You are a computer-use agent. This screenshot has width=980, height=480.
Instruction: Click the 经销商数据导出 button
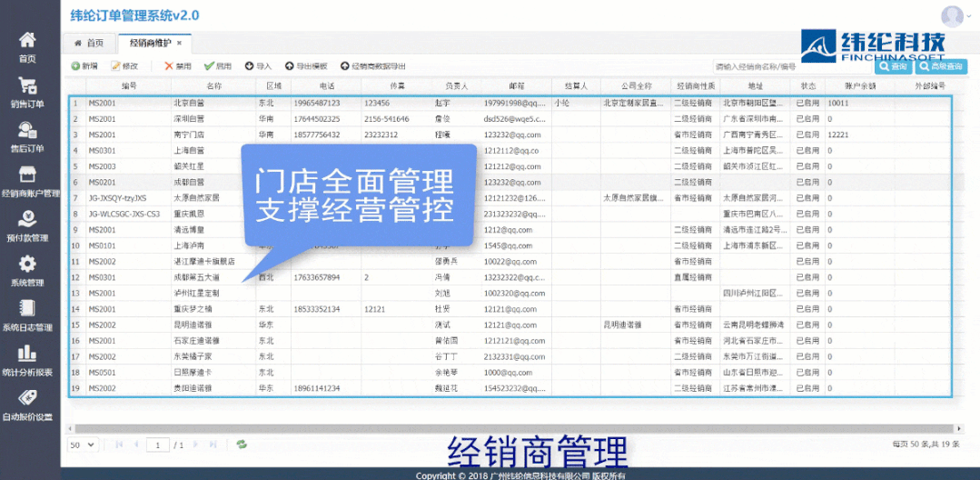coord(373,65)
